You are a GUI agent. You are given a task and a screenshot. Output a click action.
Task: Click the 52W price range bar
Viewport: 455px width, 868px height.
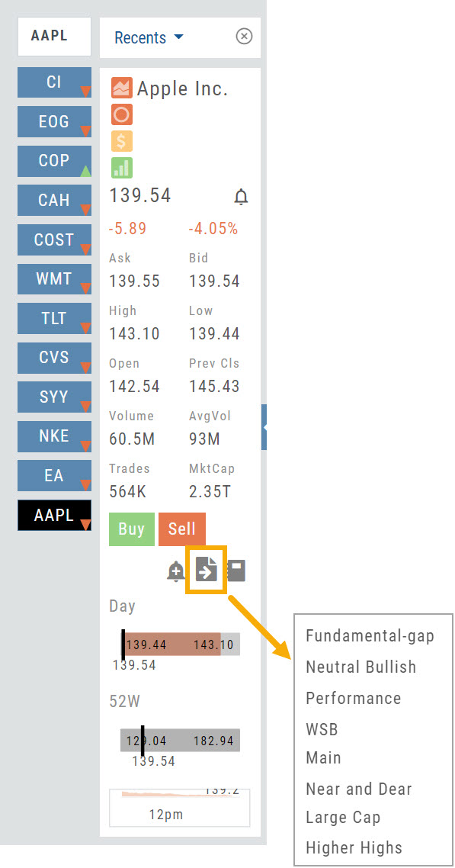point(180,741)
